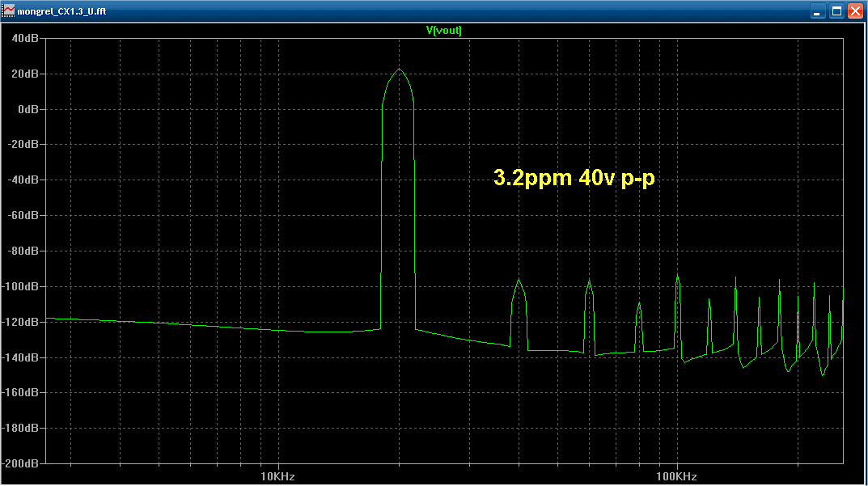868x486 pixels.
Task: Click the 40dB axis label
Action: coord(25,38)
